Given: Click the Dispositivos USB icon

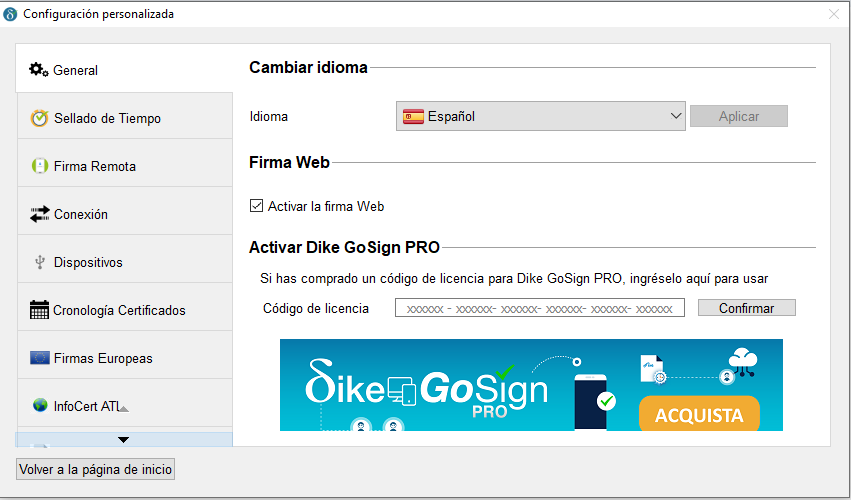Looking at the screenshot, I should pos(40,262).
